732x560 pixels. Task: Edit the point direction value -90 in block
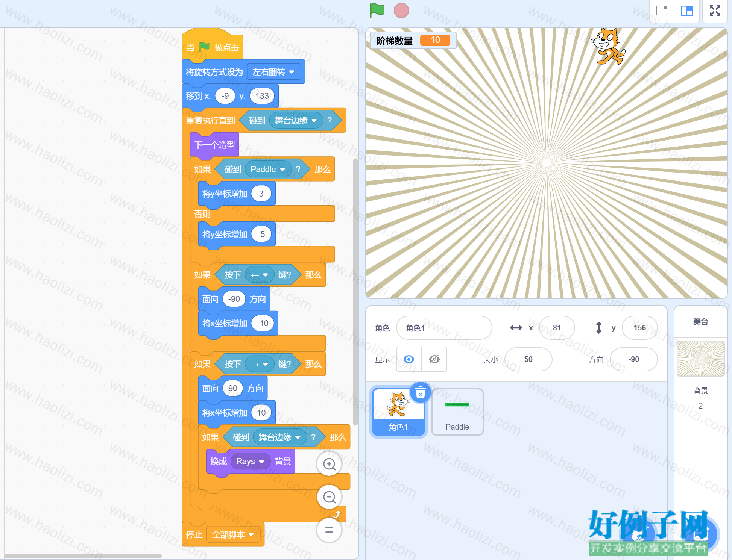click(x=234, y=299)
